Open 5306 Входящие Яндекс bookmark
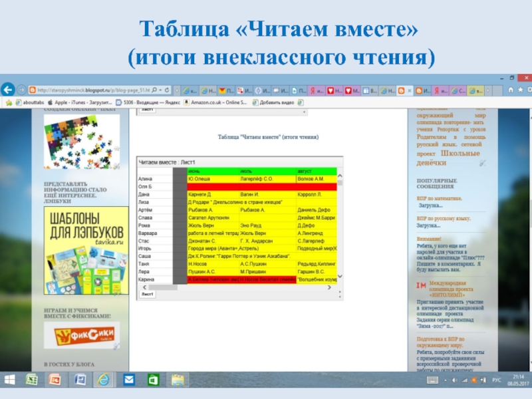 point(148,102)
